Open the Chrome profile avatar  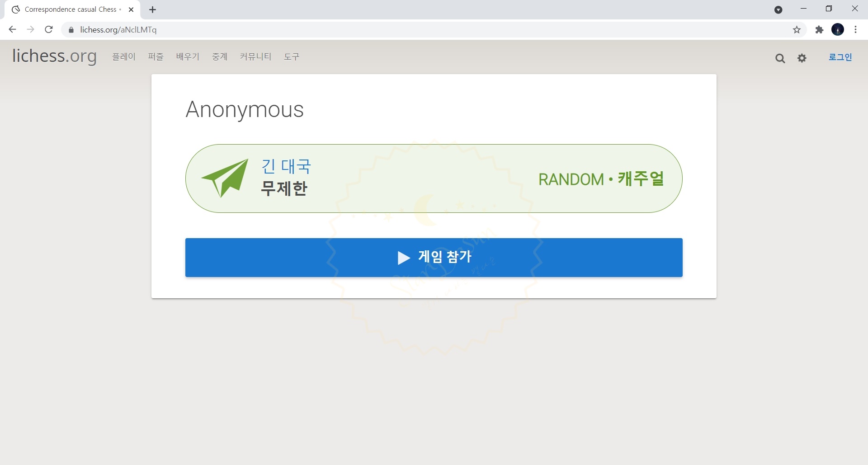pos(838,30)
